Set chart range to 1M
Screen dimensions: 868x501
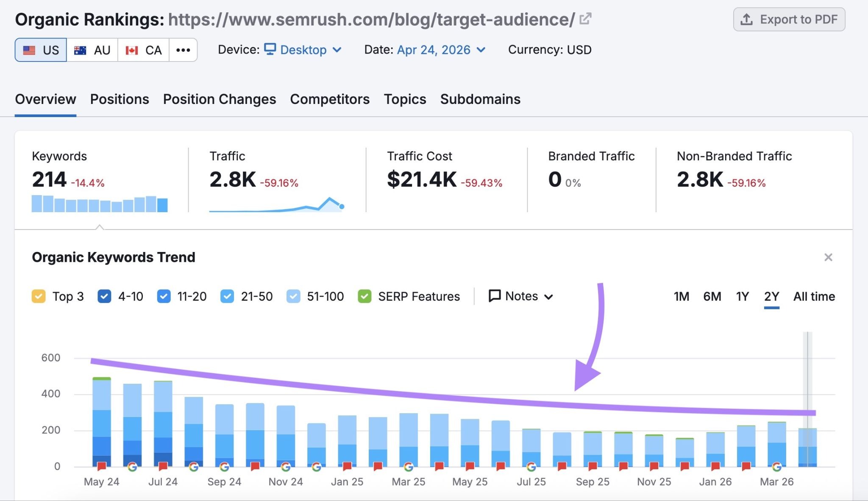point(682,297)
